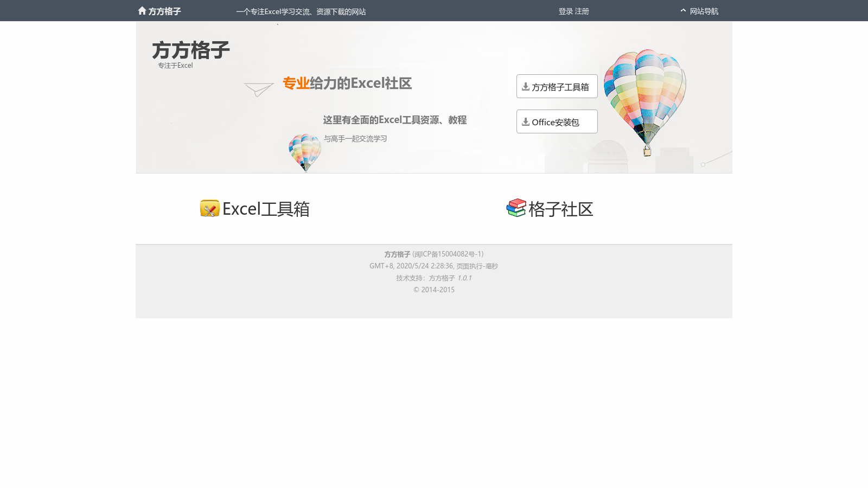Click the 技术支持：方方格子 footer text

point(425,278)
